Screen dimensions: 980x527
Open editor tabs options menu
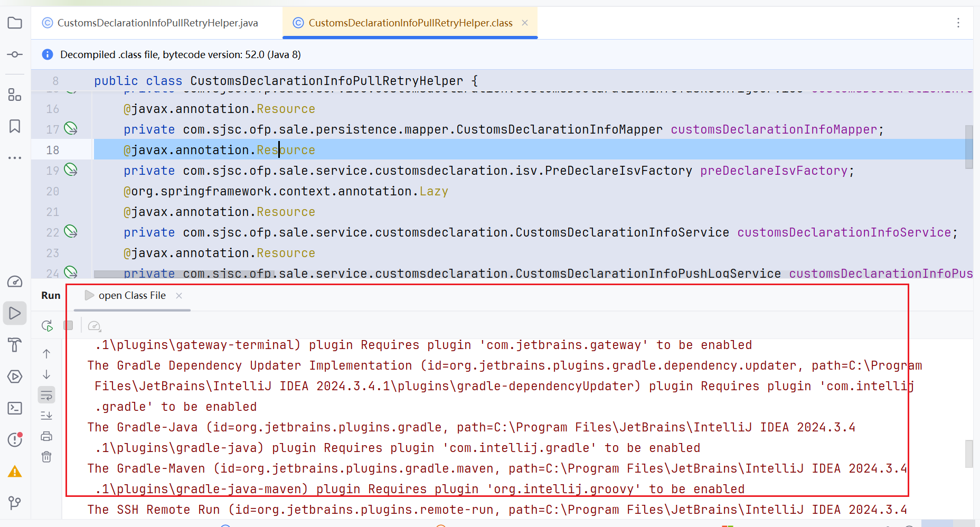(x=958, y=23)
